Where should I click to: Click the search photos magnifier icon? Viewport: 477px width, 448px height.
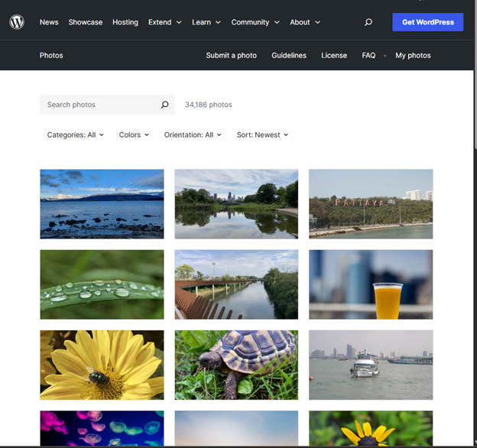164,105
